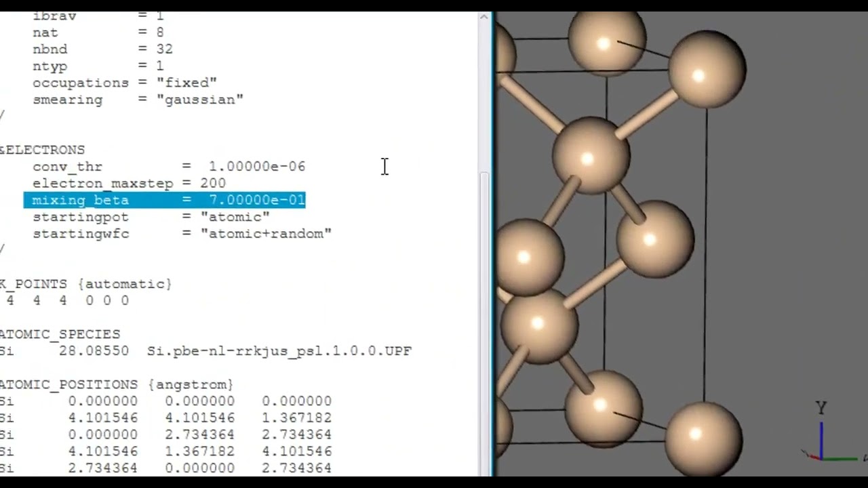Click the atom row with 4.101546 1.367182 4.101546

pos(165,451)
